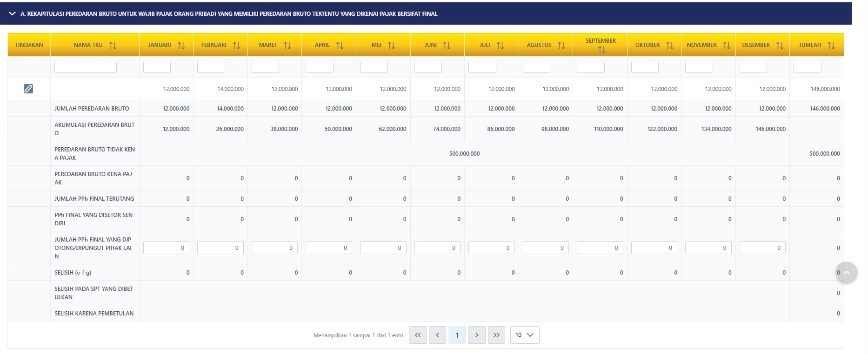The image size is (868, 354).
Task: Sort the Juli column
Action: tap(500, 45)
